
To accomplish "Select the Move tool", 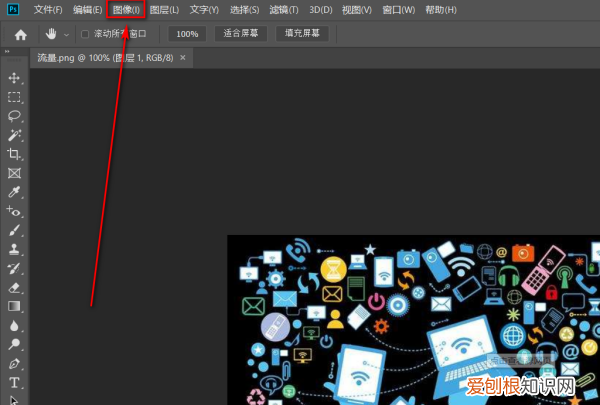I will point(14,78).
